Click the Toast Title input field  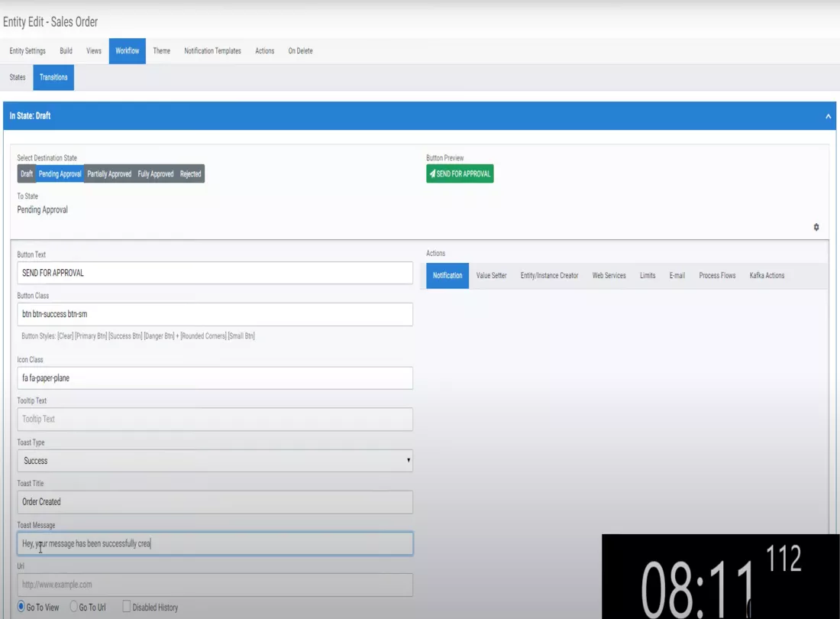click(x=215, y=502)
